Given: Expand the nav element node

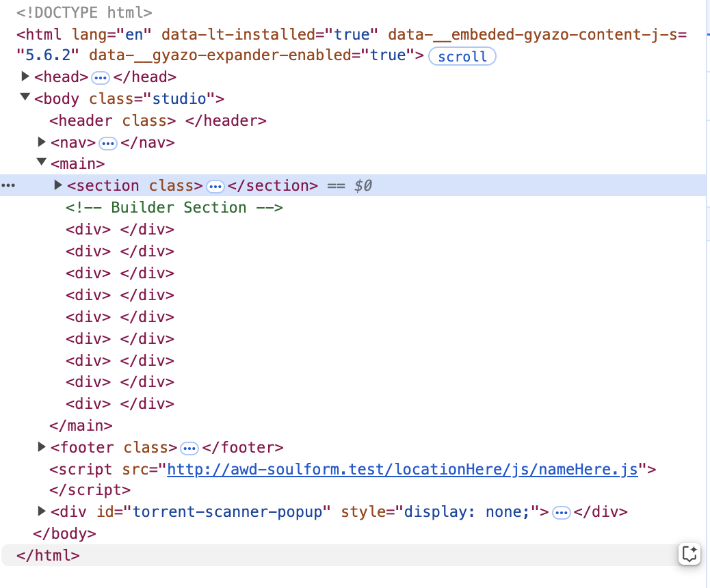Looking at the screenshot, I should click(x=42, y=142).
